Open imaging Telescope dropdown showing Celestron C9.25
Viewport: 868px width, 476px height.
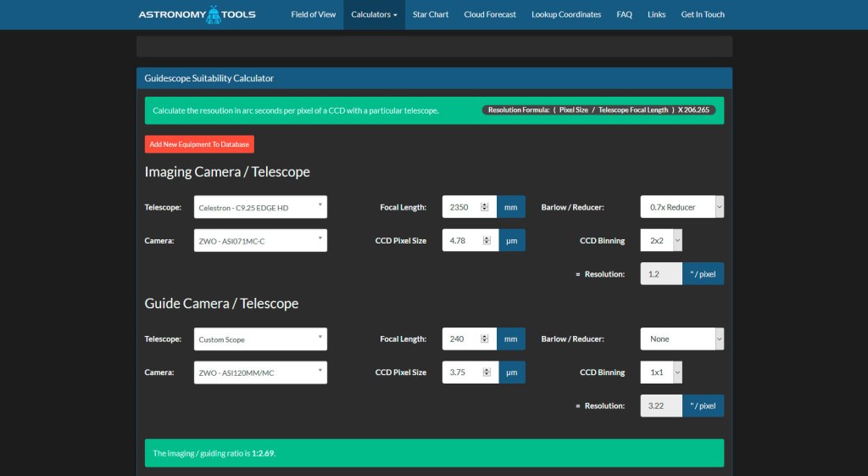[x=260, y=207]
